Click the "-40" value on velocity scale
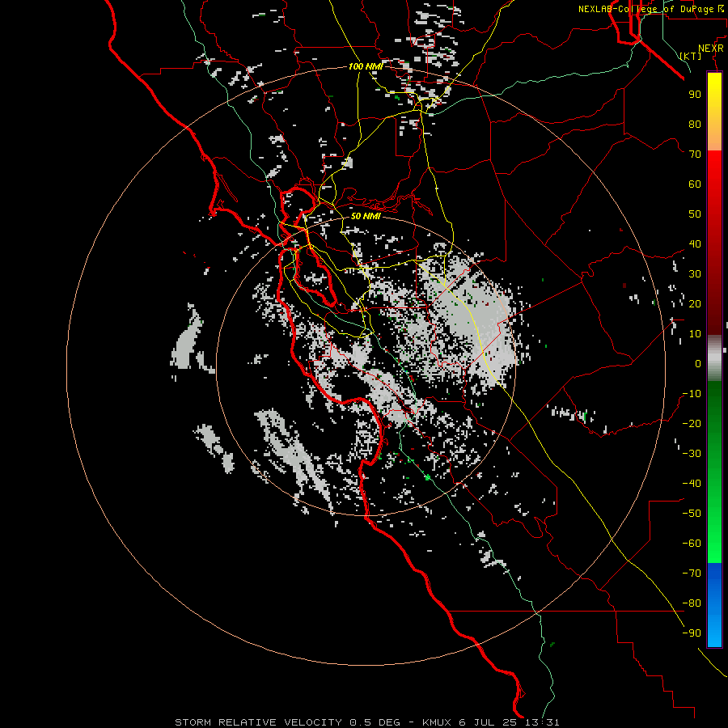Screen dimensions: 728x728 coord(692,484)
